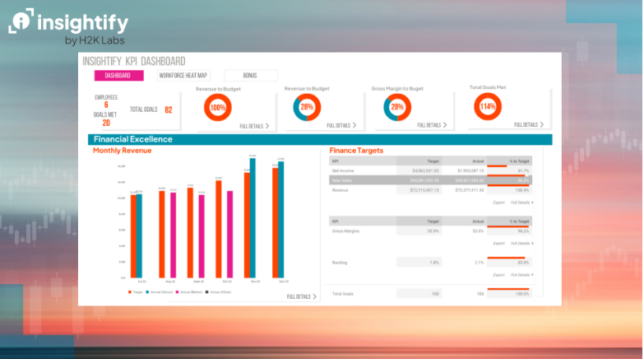644x359 pixels.
Task: Click the pink Oct 22 actual revenue bar
Action: 230,235
